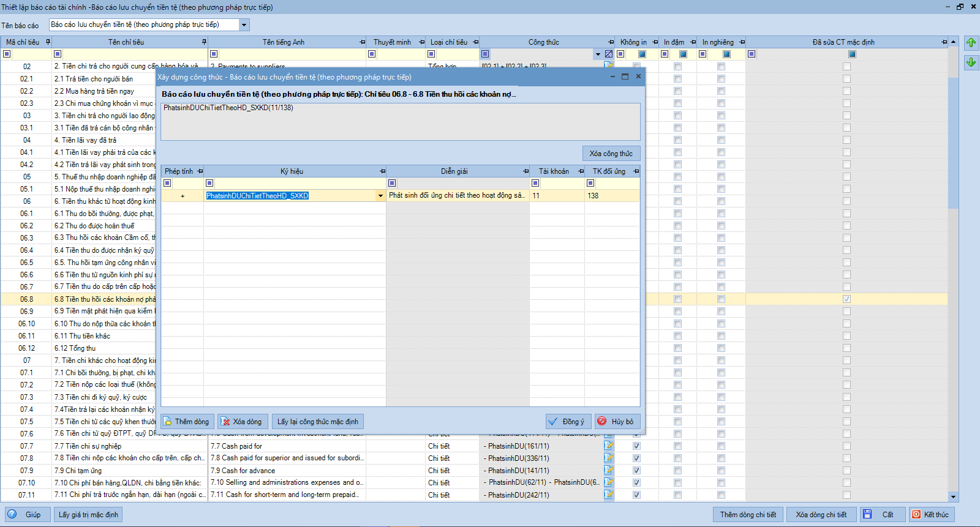Pin the Mã chỉ tiêu column

click(x=48, y=42)
